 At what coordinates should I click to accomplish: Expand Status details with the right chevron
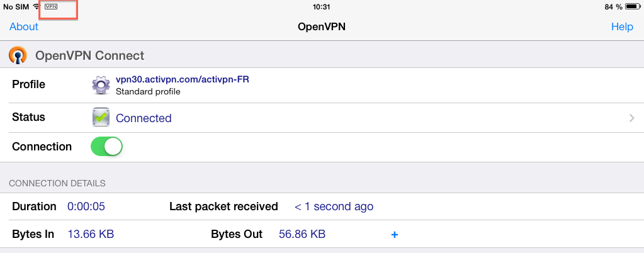631,118
